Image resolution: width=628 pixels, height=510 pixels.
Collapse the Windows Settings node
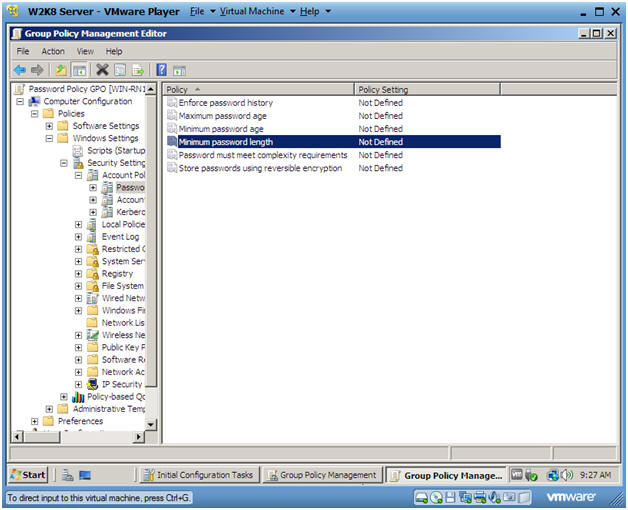[x=49, y=138]
